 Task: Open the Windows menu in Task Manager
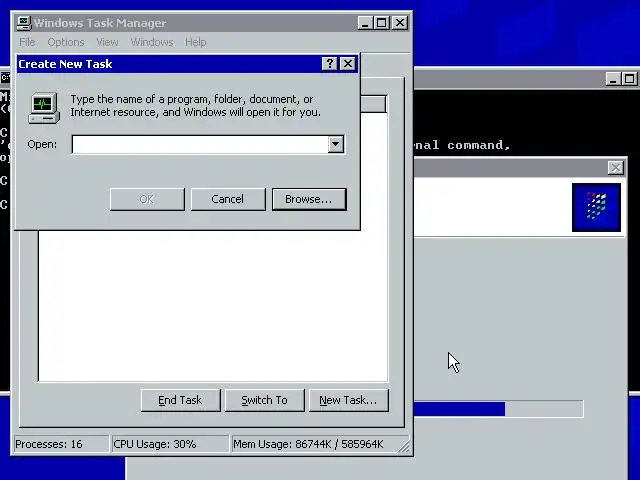(152, 42)
